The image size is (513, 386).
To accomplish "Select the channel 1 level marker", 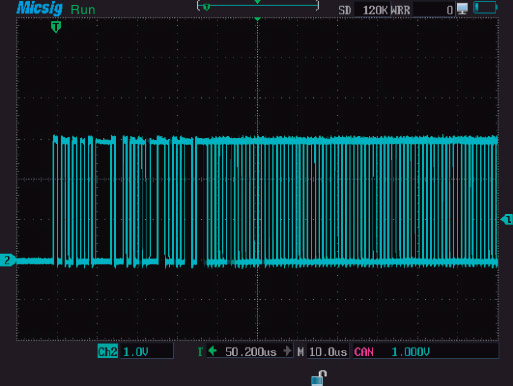I will click(x=507, y=219).
